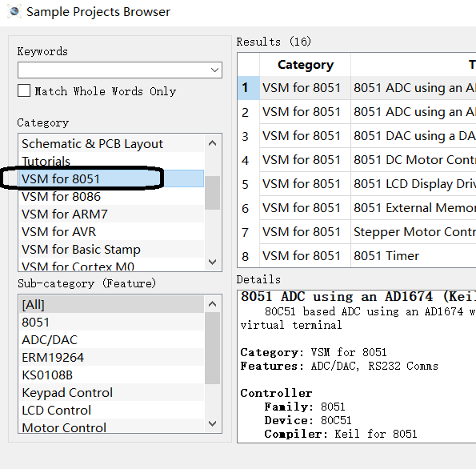476x469 pixels.
Task: Click Category list scroll up arrow
Action: coord(213,143)
